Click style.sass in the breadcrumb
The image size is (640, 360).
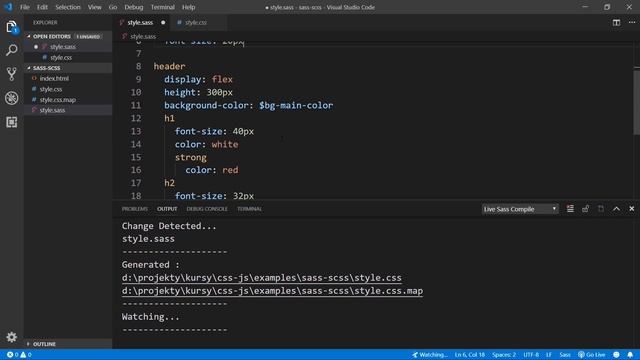[143, 36]
